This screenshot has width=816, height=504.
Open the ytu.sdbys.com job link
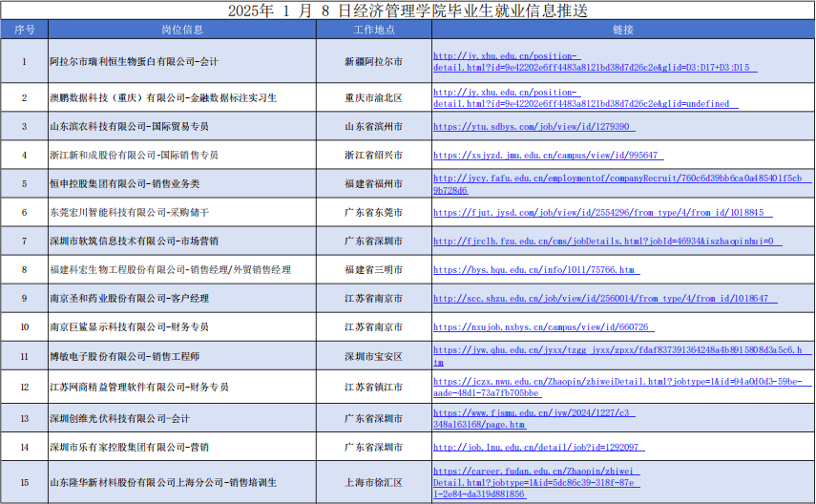[534, 126]
